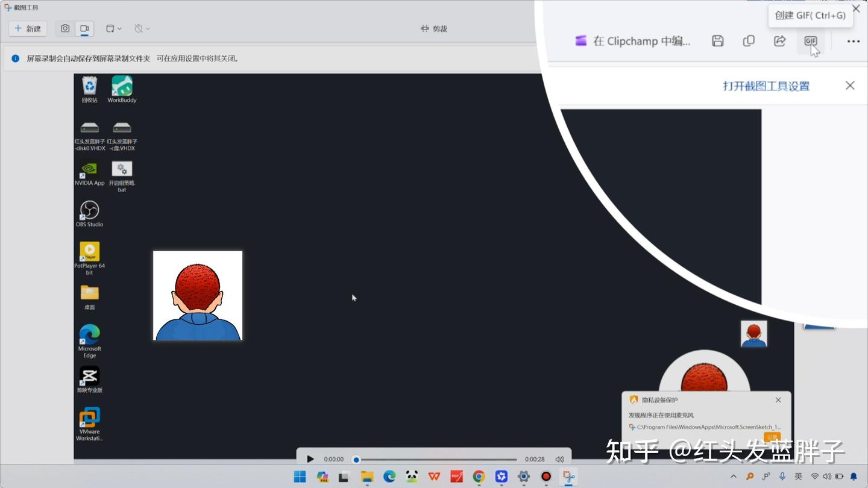Screen dimensions: 868x488
Task: Close the 隐私设备保护 popup
Action: tap(778, 400)
